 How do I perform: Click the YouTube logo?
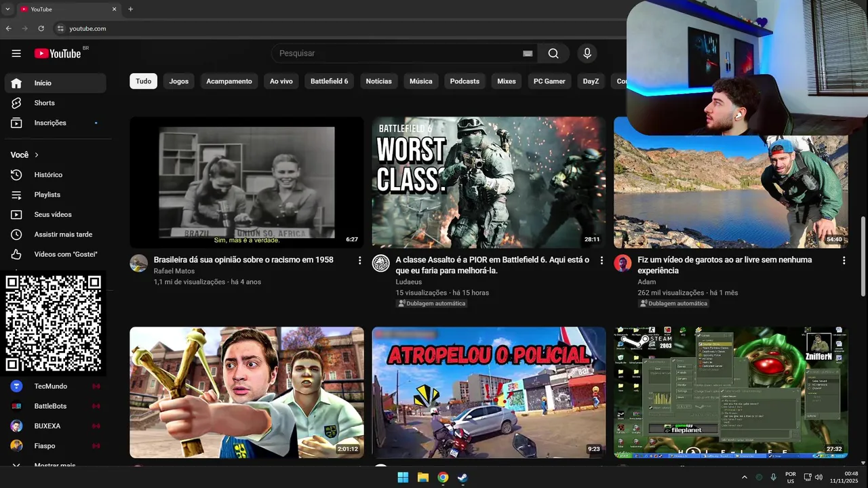click(58, 54)
